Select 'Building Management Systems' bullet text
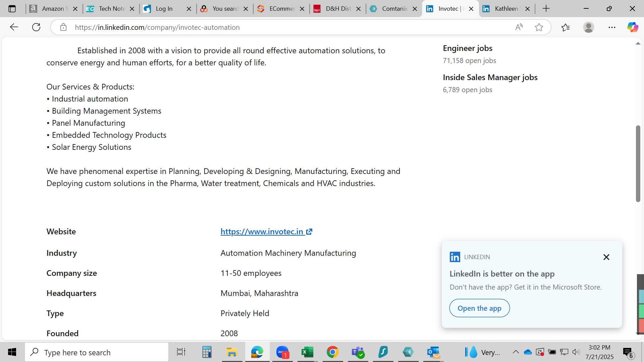This screenshot has height=362, width=644. pos(107,111)
